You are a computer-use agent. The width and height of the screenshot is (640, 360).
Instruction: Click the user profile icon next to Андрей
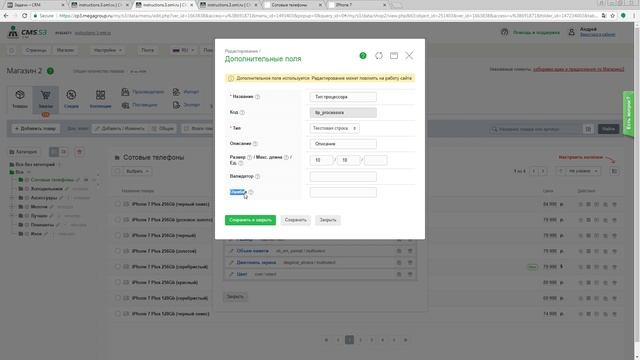[571, 32]
